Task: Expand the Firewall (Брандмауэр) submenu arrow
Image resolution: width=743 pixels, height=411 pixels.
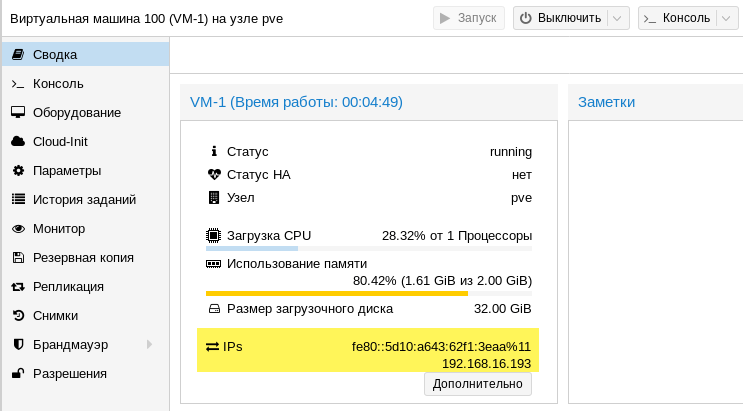Action: [x=150, y=344]
